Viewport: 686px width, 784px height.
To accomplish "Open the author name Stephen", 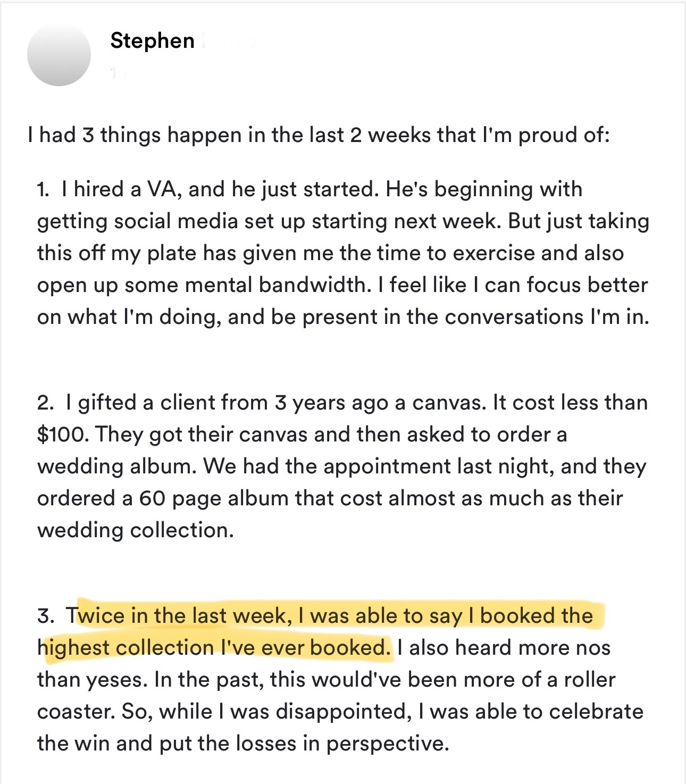I will 152,41.
